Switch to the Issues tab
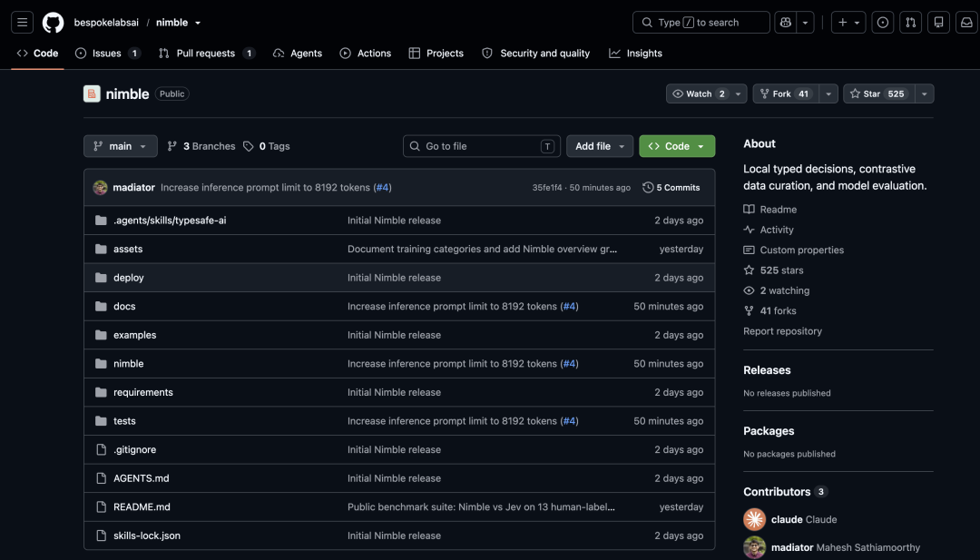Screen dimensions: 980x560 tap(107, 54)
